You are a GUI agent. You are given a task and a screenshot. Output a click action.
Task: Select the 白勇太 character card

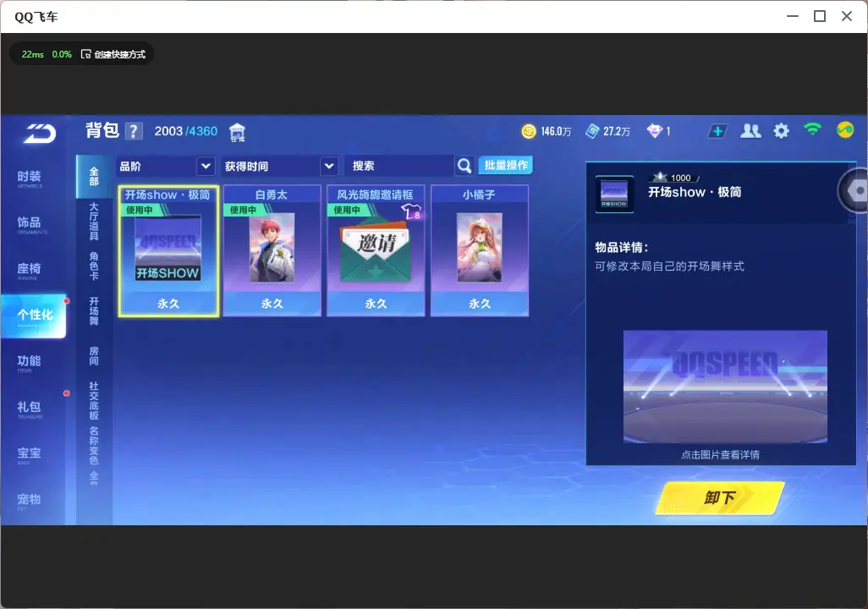coord(272,251)
